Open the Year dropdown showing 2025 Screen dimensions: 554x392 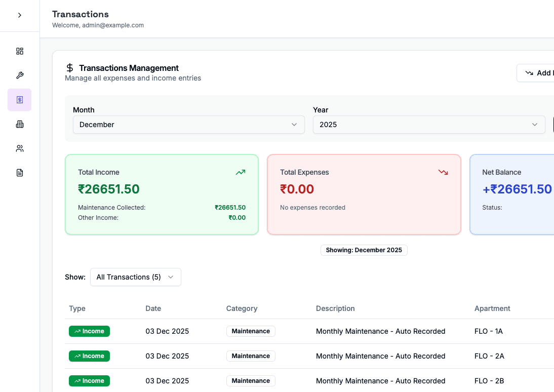(x=429, y=124)
